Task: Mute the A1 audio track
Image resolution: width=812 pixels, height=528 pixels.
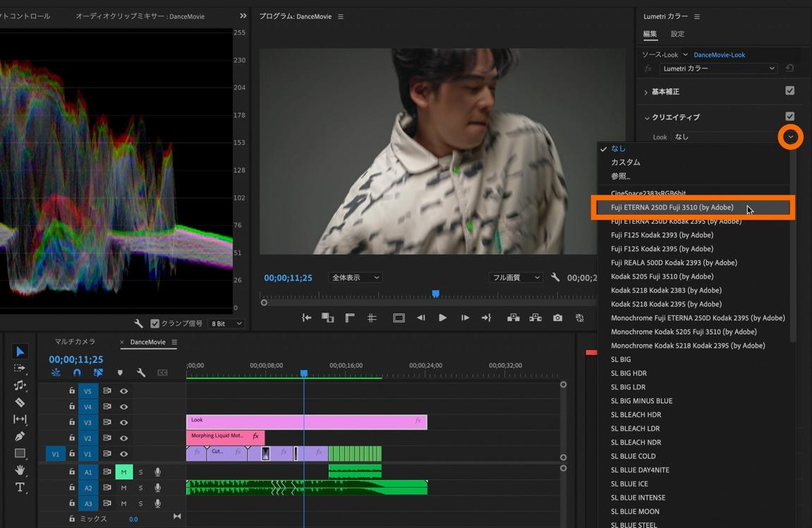Action: [123, 472]
